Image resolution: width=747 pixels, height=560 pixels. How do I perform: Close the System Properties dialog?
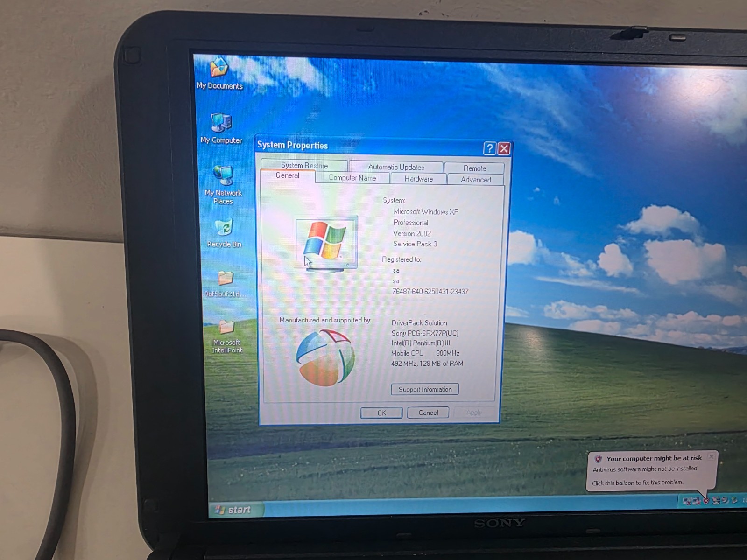[504, 149]
